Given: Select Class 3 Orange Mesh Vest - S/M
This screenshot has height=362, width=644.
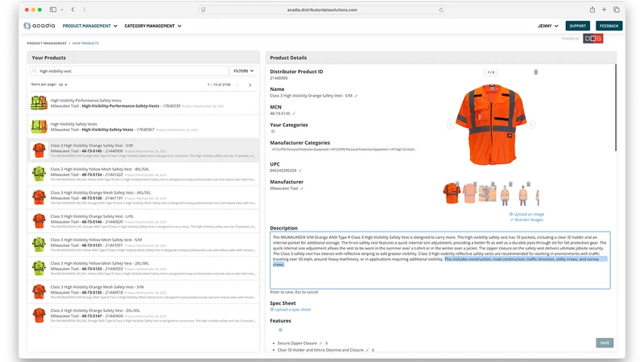Looking at the screenshot, I should pyautogui.click(x=143, y=292).
